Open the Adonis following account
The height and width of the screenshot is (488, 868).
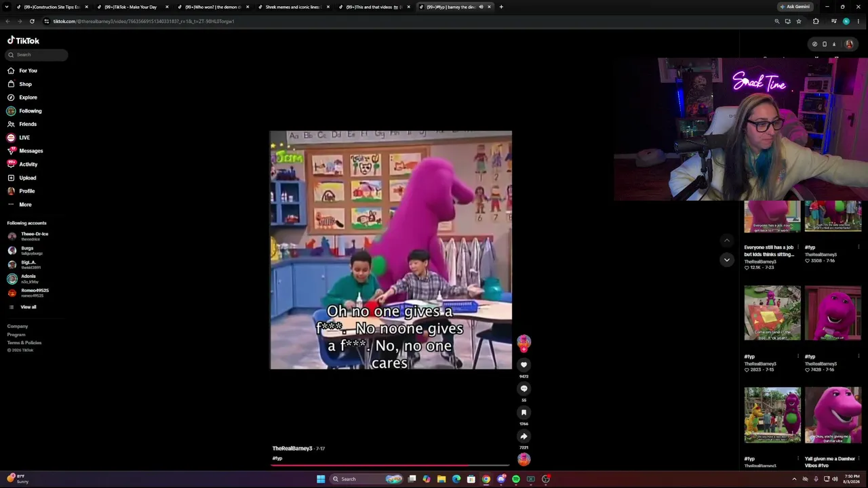coord(22,279)
